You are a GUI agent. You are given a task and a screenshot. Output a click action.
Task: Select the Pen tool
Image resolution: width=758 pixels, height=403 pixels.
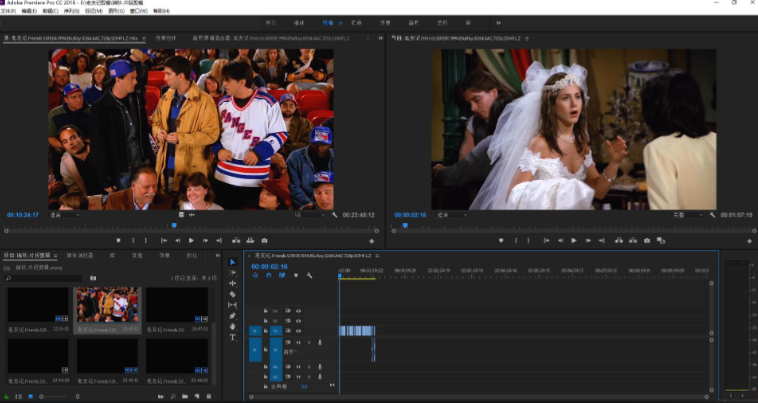(233, 316)
